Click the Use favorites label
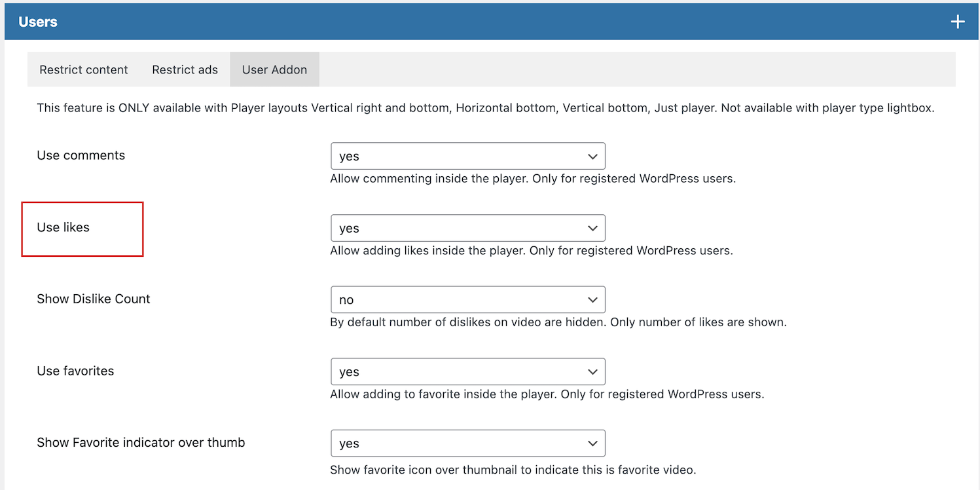980x490 pixels. 75,371
